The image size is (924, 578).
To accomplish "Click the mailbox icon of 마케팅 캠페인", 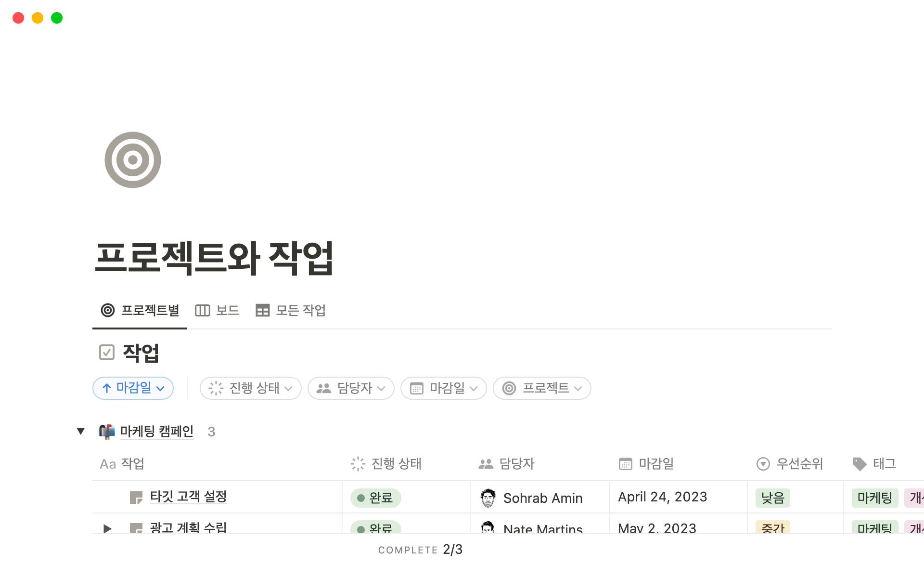I will click(107, 431).
